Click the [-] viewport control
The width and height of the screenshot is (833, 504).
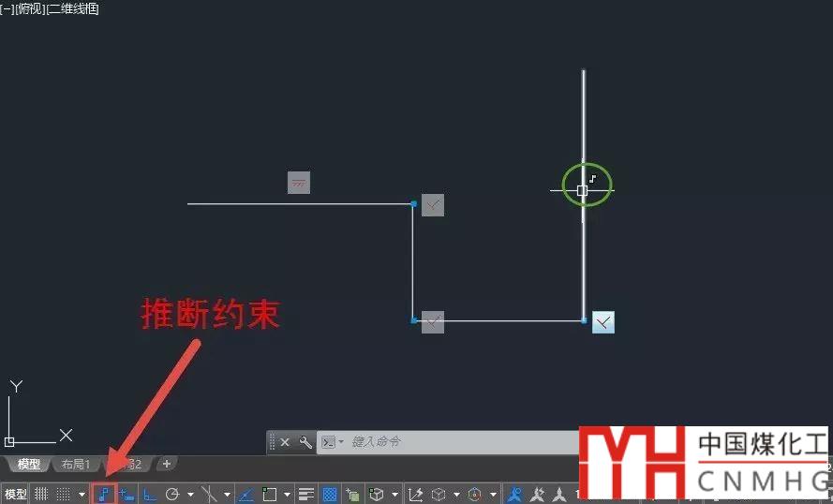7,8
